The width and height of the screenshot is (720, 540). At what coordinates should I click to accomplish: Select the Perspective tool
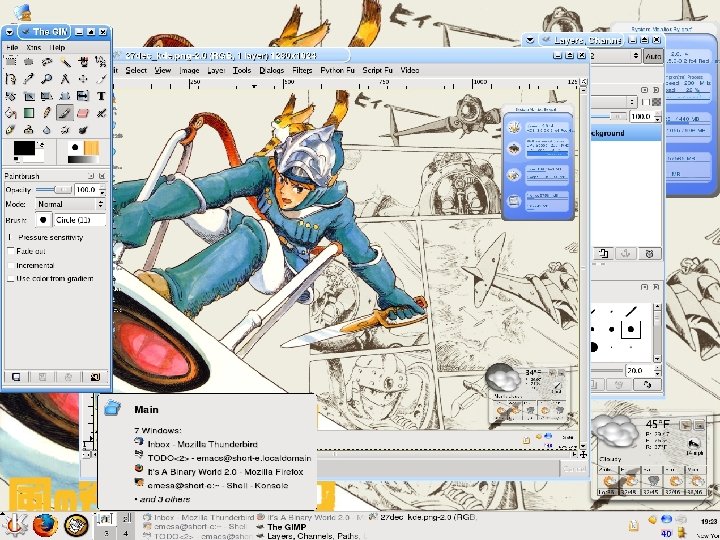click(x=65, y=96)
